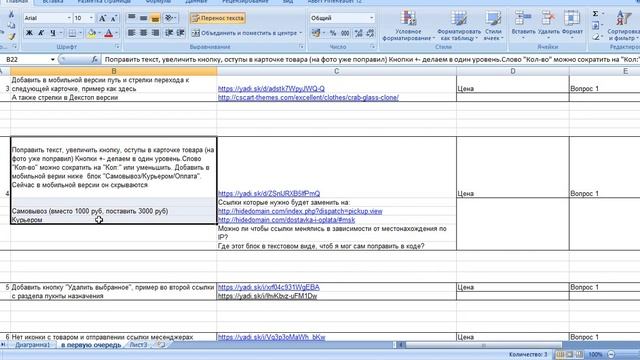Open the underline style dropdown arrow
Image resolution: width=640 pixels, height=360 pixels.
click(x=61, y=33)
